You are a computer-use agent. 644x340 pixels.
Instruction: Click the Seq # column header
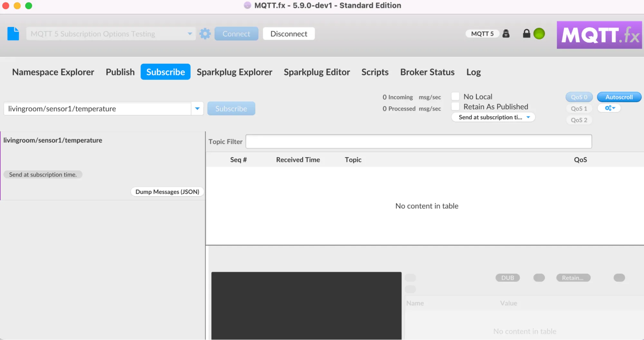(x=238, y=160)
